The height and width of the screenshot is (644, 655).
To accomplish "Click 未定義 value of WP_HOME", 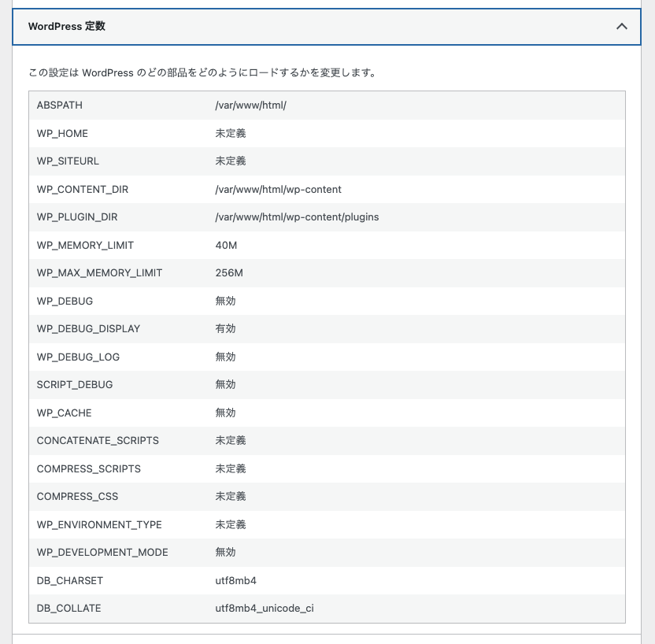I will point(231,133).
